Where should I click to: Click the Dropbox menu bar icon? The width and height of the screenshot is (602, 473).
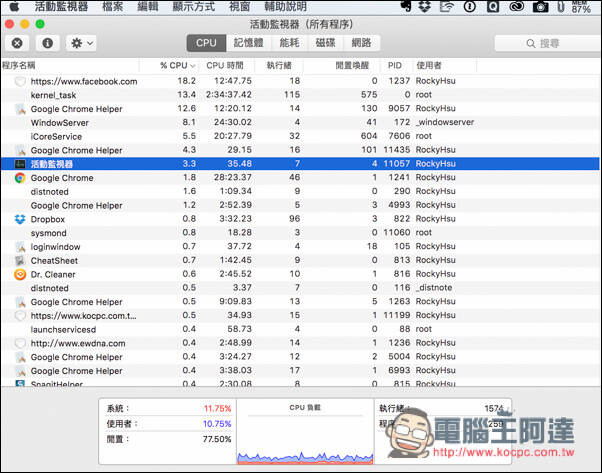pos(424,7)
